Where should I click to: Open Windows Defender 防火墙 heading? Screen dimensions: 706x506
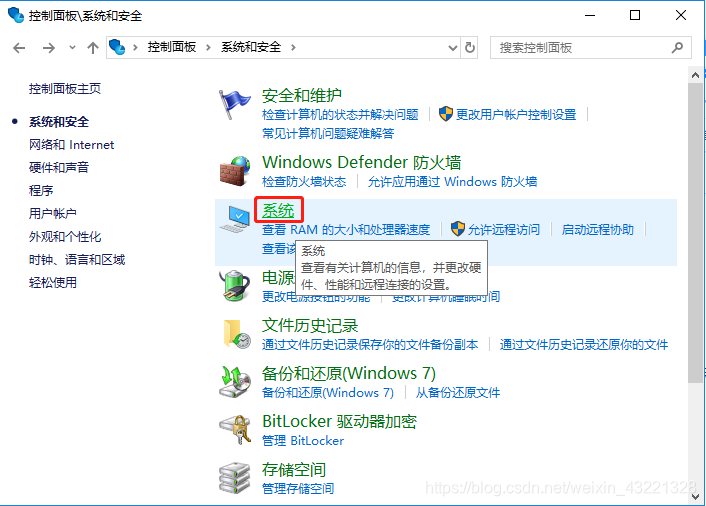coord(362,162)
